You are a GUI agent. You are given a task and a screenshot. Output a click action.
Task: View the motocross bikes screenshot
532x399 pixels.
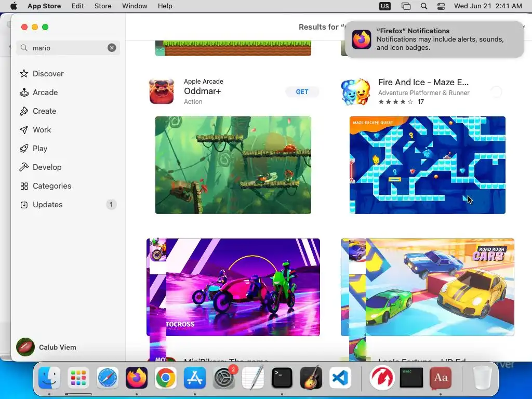point(233,287)
